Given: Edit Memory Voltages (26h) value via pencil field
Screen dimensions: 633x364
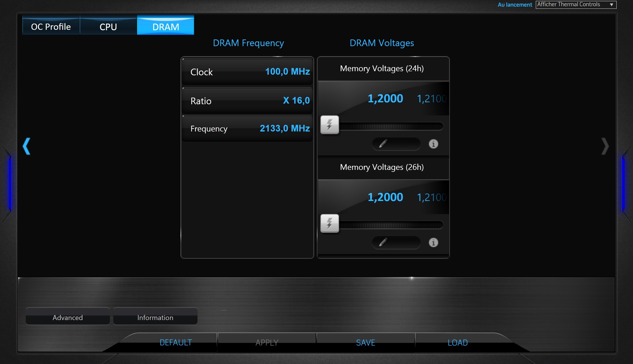Looking at the screenshot, I should click(x=396, y=243).
